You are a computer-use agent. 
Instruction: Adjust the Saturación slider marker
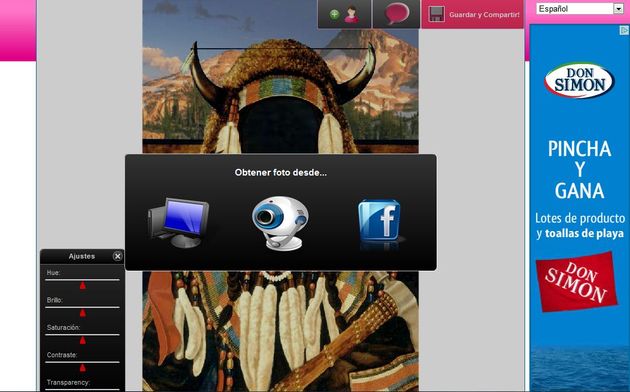point(82,341)
